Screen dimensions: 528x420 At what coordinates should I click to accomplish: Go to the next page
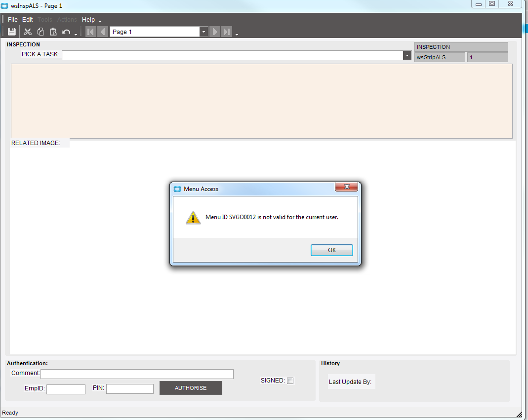click(x=214, y=32)
